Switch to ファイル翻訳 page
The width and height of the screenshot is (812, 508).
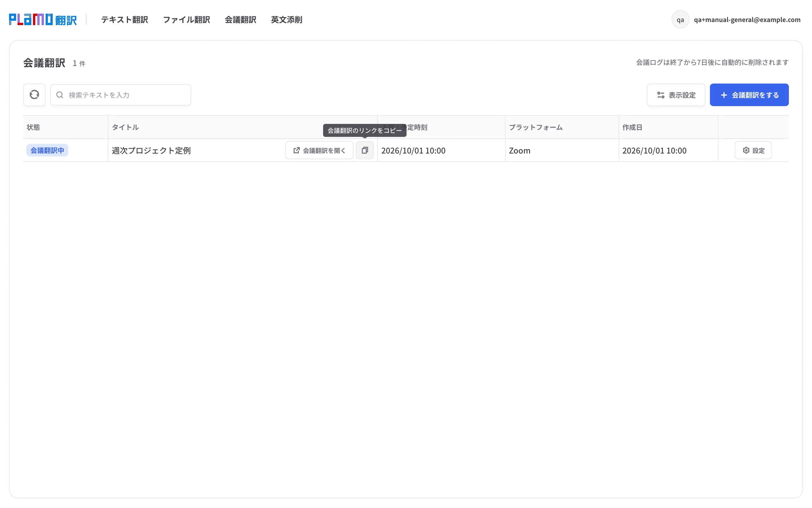187,19
